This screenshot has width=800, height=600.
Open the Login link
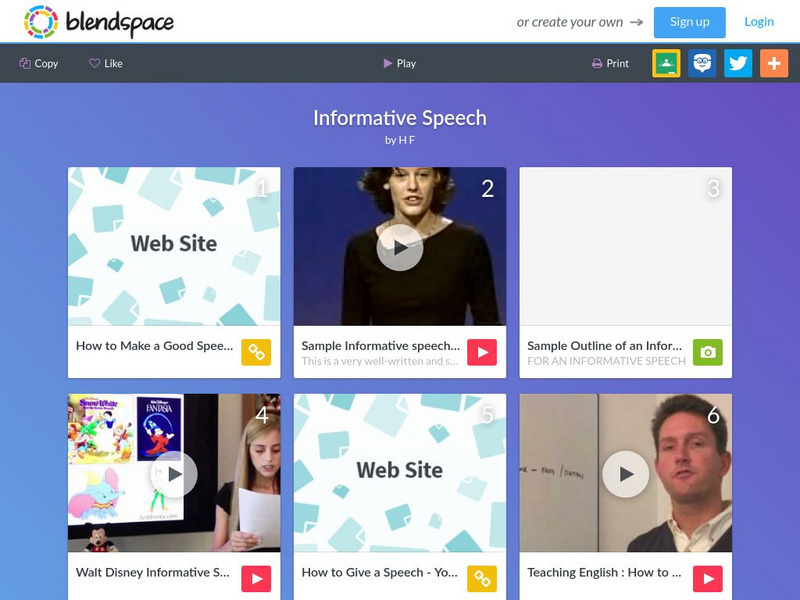759,22
